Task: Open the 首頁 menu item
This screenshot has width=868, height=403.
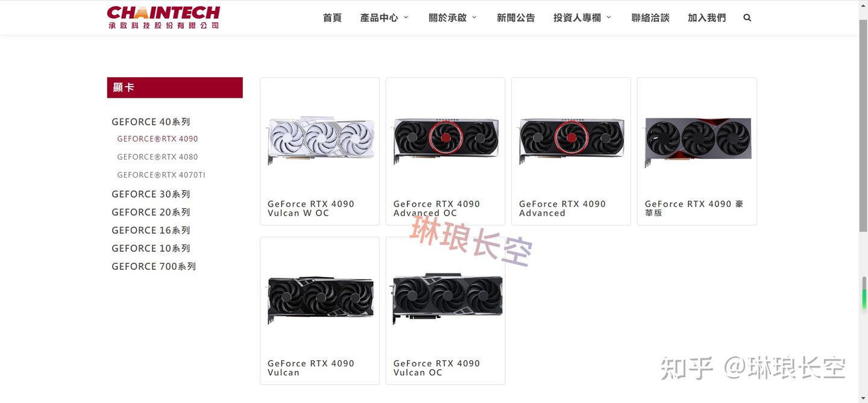Action: point(332,18)
